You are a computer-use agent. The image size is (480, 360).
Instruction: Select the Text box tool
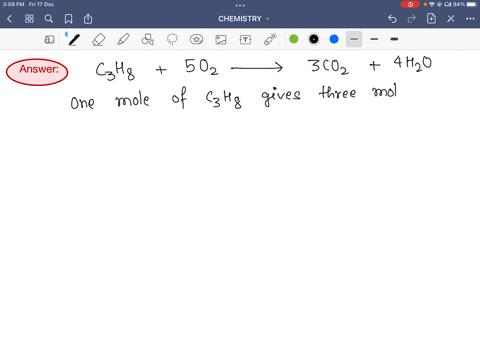[245, 40]
